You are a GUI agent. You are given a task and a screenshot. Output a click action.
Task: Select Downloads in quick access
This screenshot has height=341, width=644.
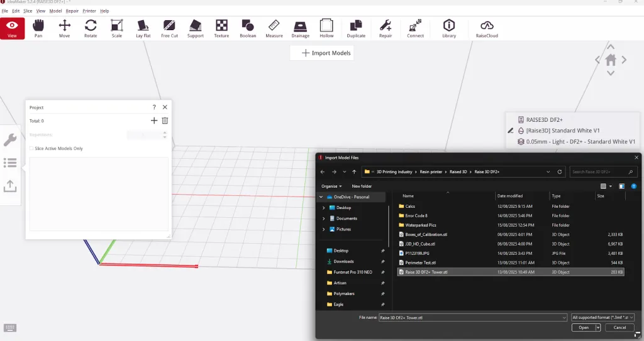click(344, 261)
